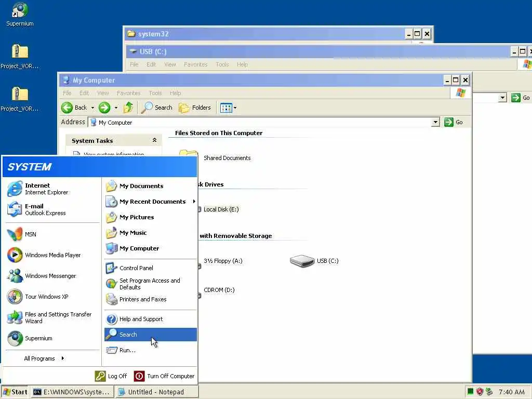Image resolution: width=532 pixels, height=399 pixels.
Task: Start Tour Windows XP
Action: [x=52, y=297]
